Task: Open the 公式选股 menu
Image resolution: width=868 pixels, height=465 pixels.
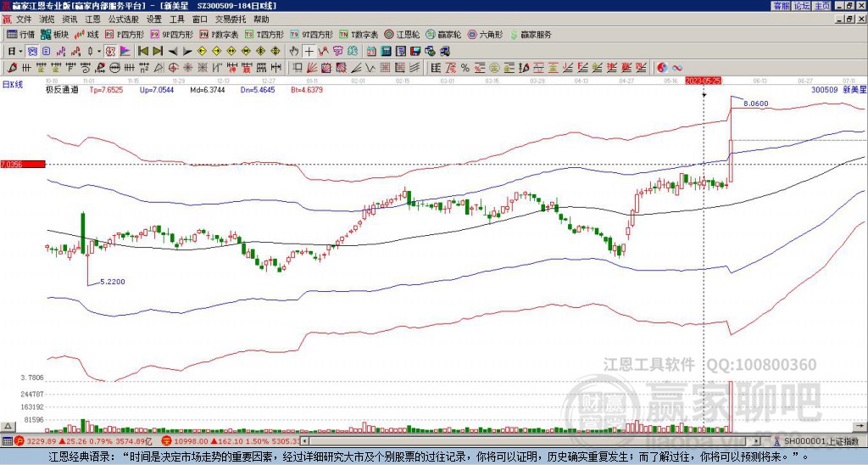Action: point(124,20)
